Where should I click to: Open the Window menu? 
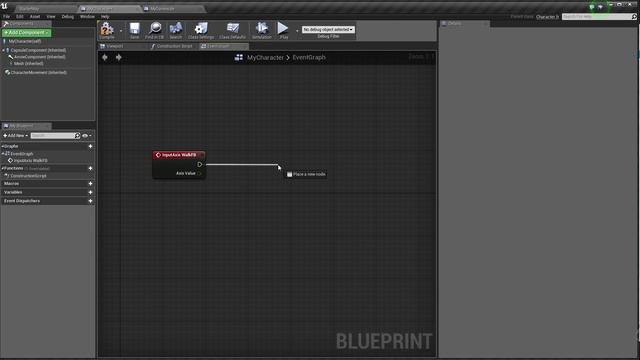click(87, 16)
